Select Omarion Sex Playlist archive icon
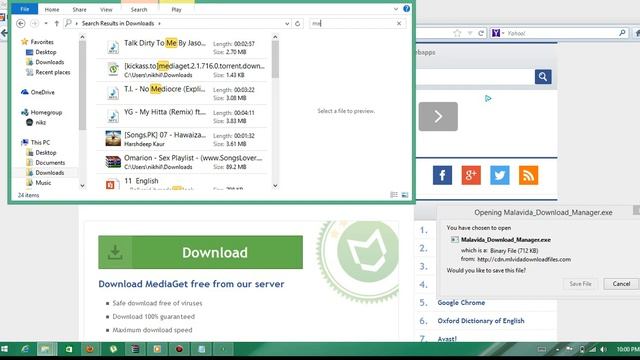640x360 pixels. tap(113, 162)
